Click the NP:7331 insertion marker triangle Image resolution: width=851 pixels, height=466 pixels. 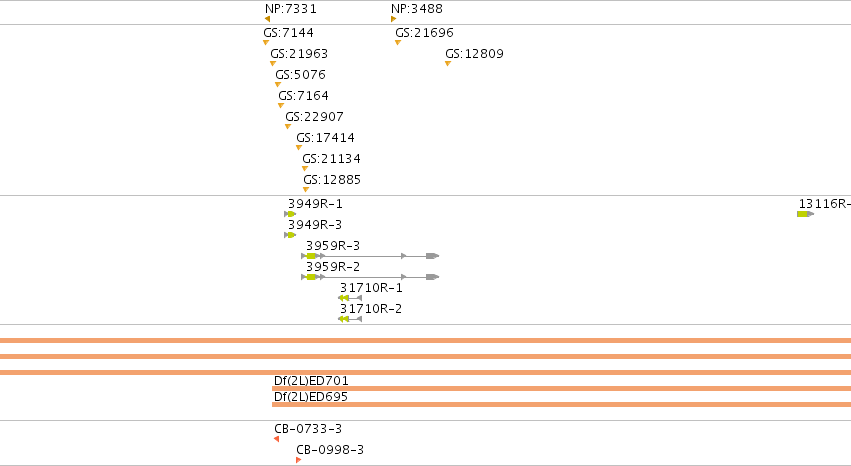click(268, 19)
